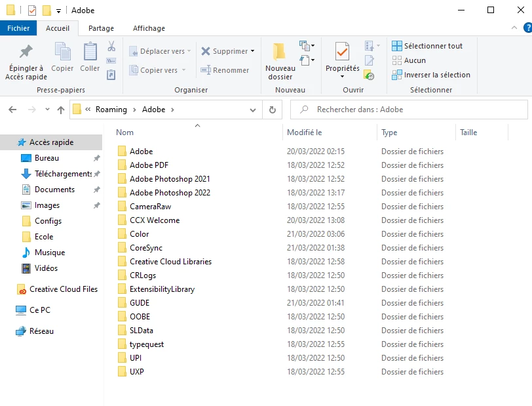This screenshot has width=532, height=406.
Task: Click the Rechercher dans Adobe search field
Action: (409, 110)
